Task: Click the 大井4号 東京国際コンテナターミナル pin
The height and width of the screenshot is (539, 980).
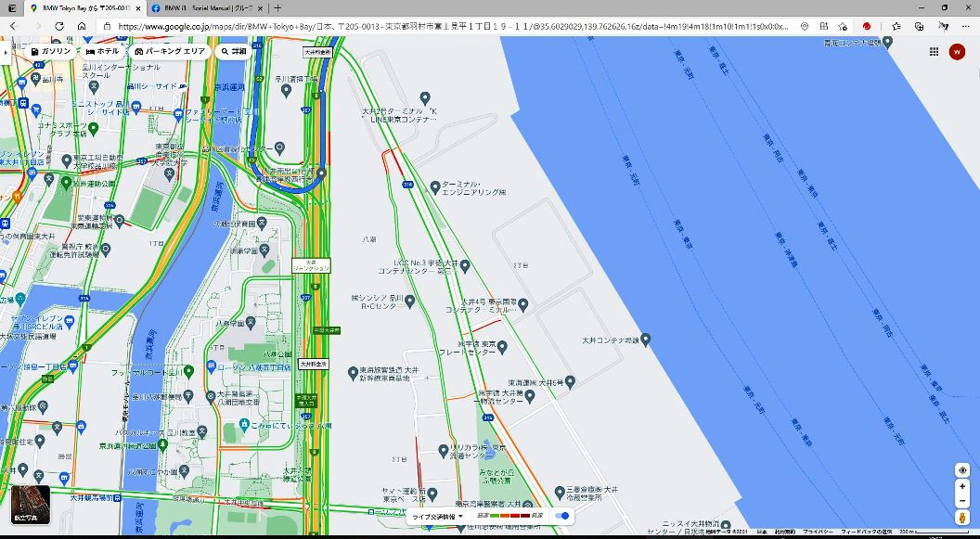Action: pyautogui.click(x=523, y=305)
